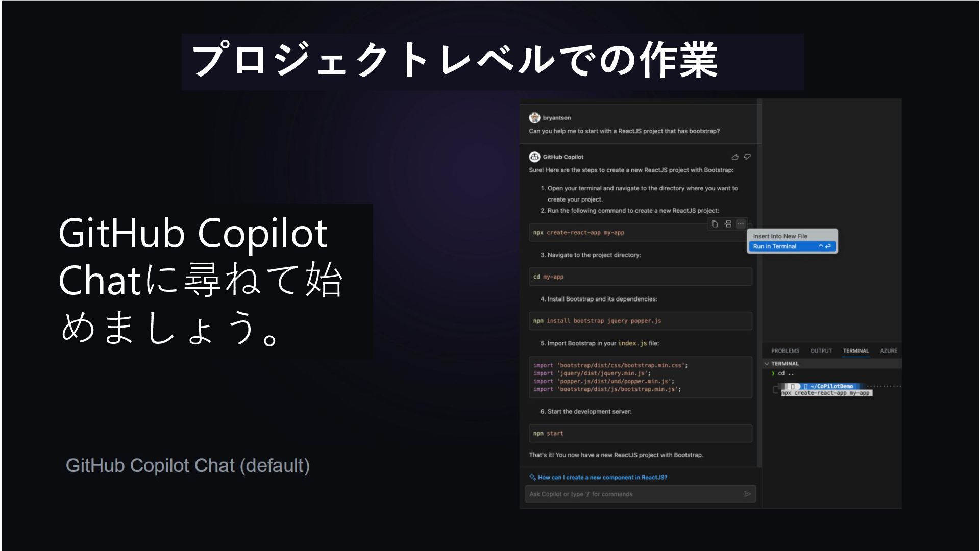The image size is (980, 551).
Task: Choose Run in Terminal from context menu
Action: tap(774, 246)
